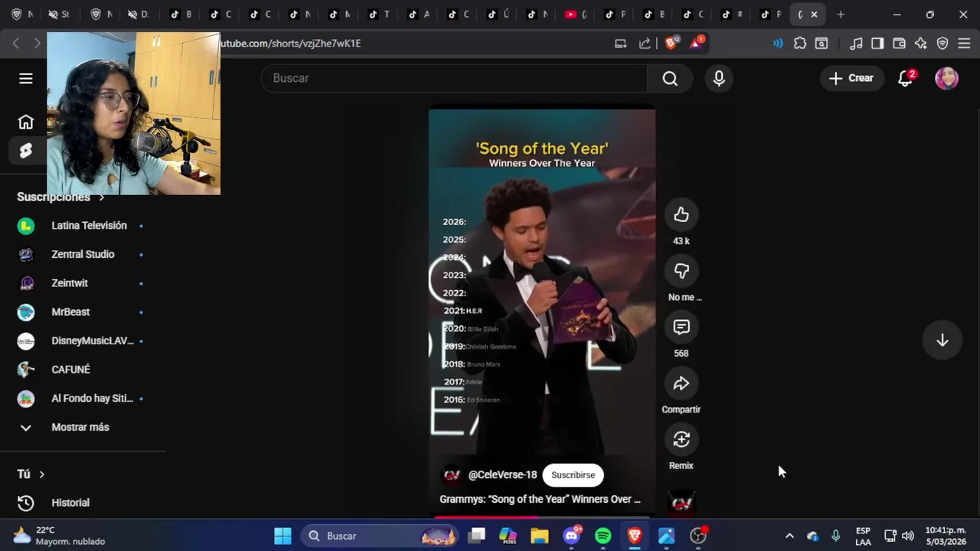Show hidden system tray icons
The height and width of the screenshot is (551, 980).
point(789,536)
